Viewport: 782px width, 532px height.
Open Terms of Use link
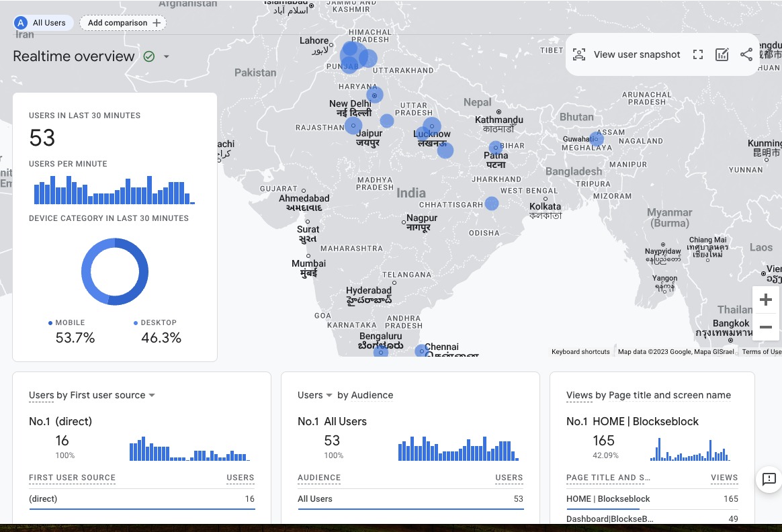click(x=762, y=351)
